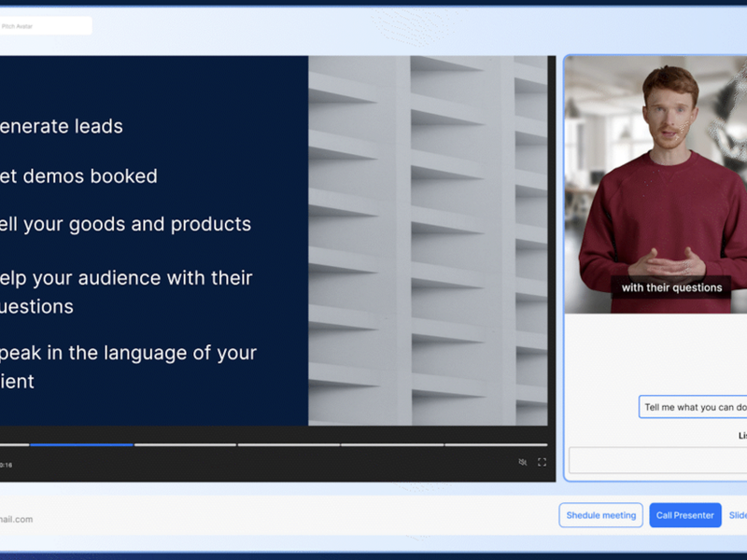Click the 'et demos booked' slide bullet text
This screenshot has height=560, width=747.
pos(78,176)
